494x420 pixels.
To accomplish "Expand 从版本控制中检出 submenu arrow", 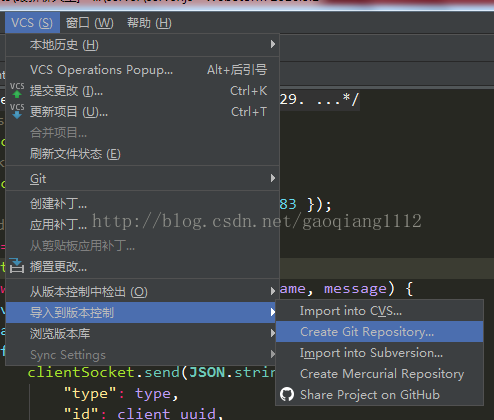I will tap(273, 291).
